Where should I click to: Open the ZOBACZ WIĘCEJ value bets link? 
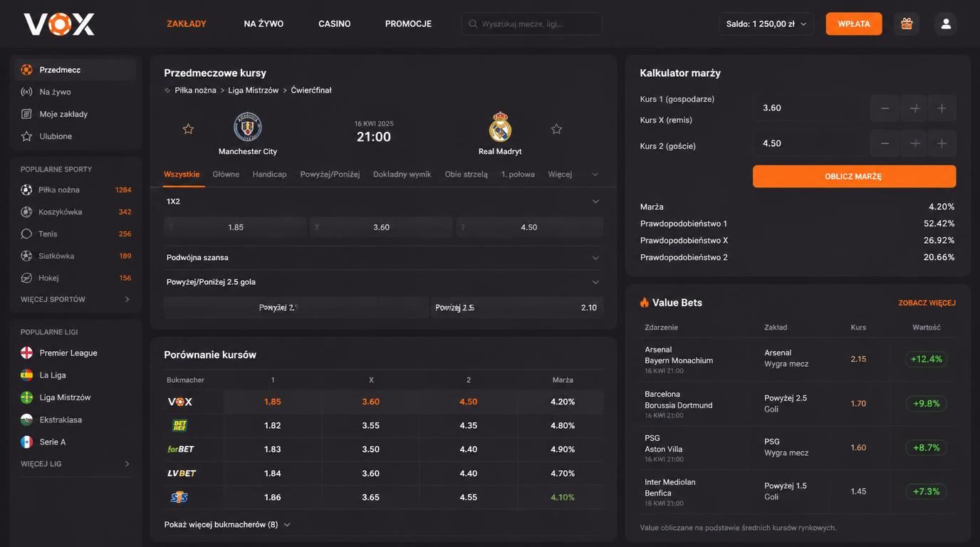(x=927, y=303)
